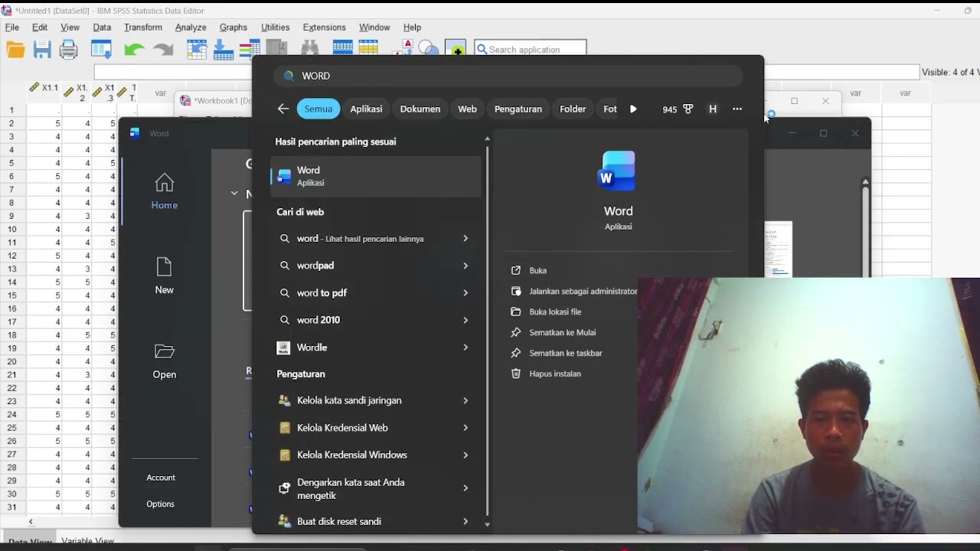Click the WORD search text field

click(x=508, y=76)
